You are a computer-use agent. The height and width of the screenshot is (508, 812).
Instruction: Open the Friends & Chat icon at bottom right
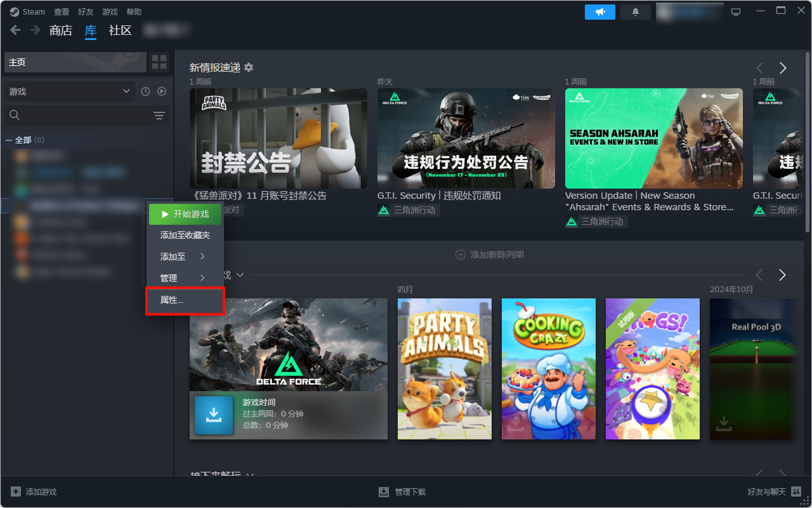coord(796,491)
